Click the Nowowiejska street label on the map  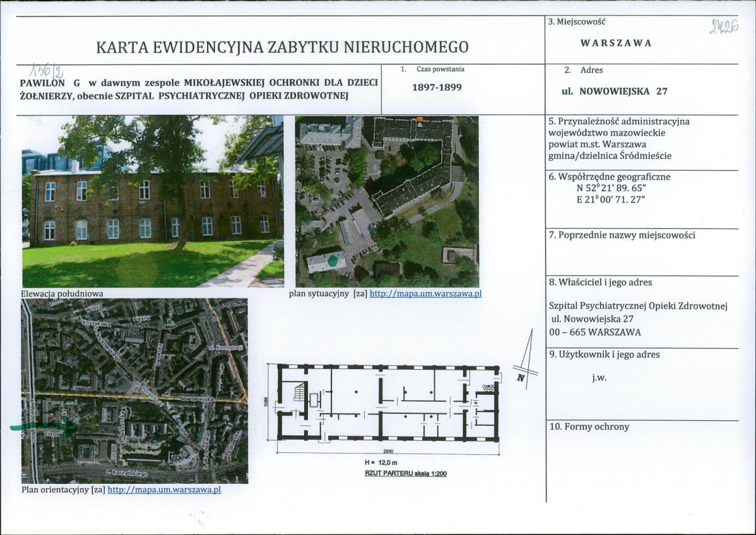point(196,399)
